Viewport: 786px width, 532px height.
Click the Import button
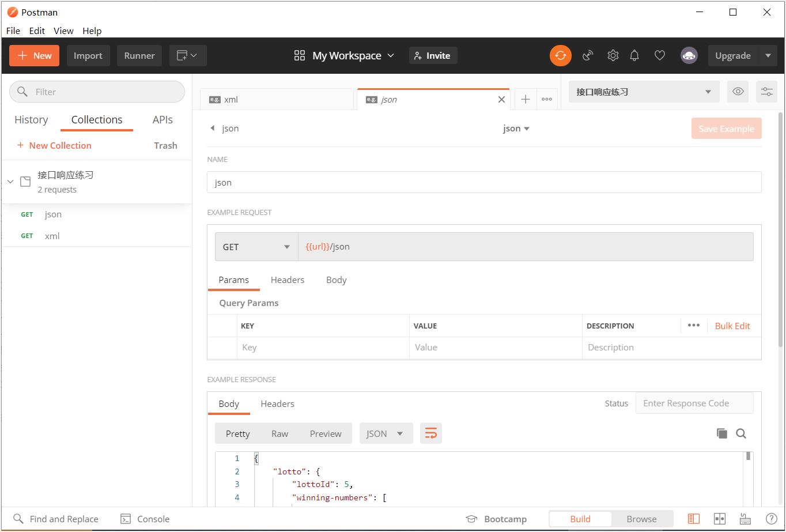coord(88,56)
